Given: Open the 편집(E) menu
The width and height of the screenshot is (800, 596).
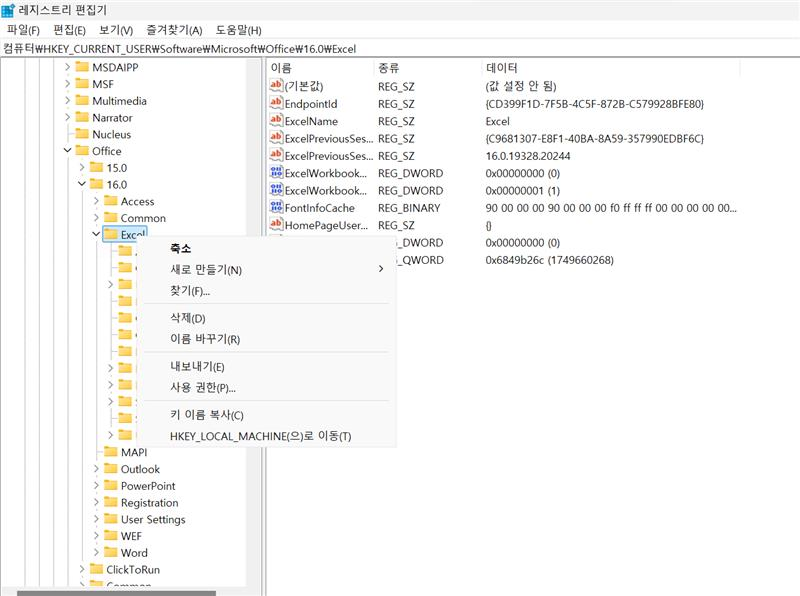Looking at the screenshot, I should tap(69, 30).
